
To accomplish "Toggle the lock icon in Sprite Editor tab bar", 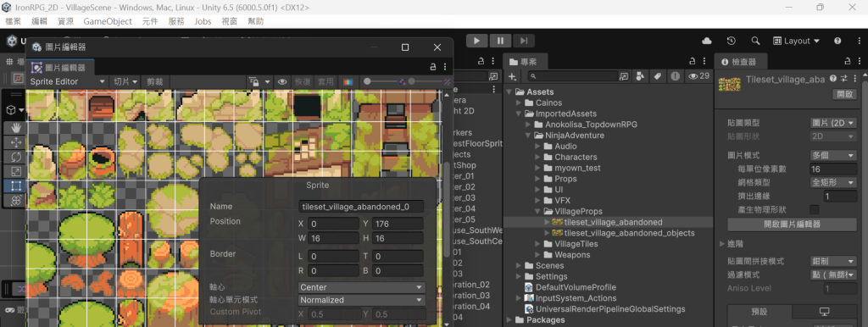I will tap(433, 66).
